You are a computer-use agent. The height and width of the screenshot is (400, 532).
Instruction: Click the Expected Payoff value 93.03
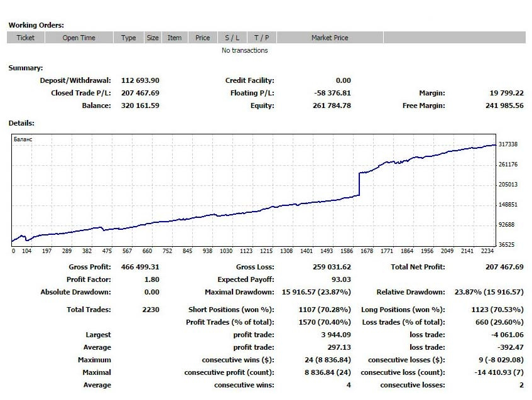(x=341, y=279)
